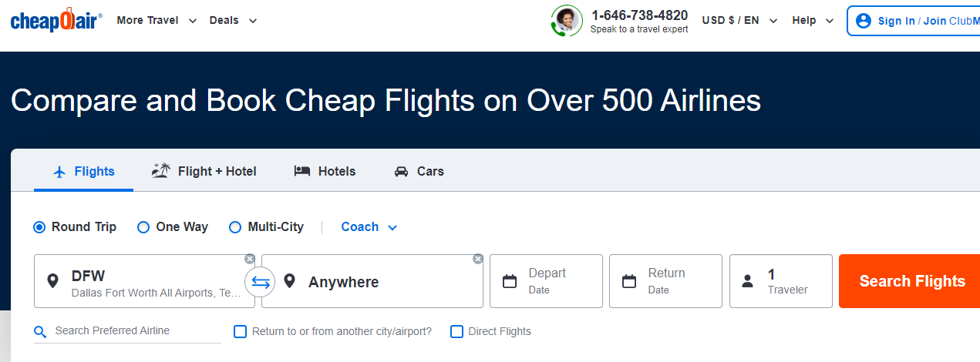Click the preferred airline search magnifier icon
This screenshot has width=980, height=362.
click(41, 332)
